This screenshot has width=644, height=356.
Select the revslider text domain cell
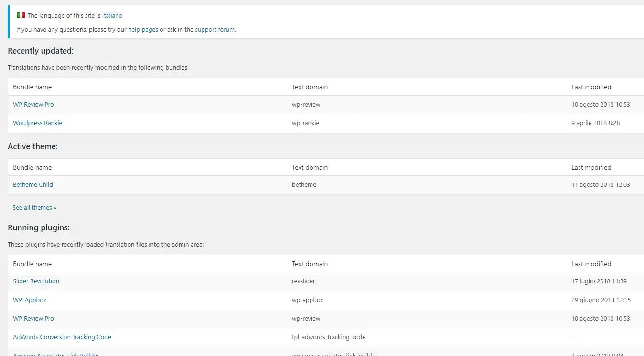coord(304,281)
